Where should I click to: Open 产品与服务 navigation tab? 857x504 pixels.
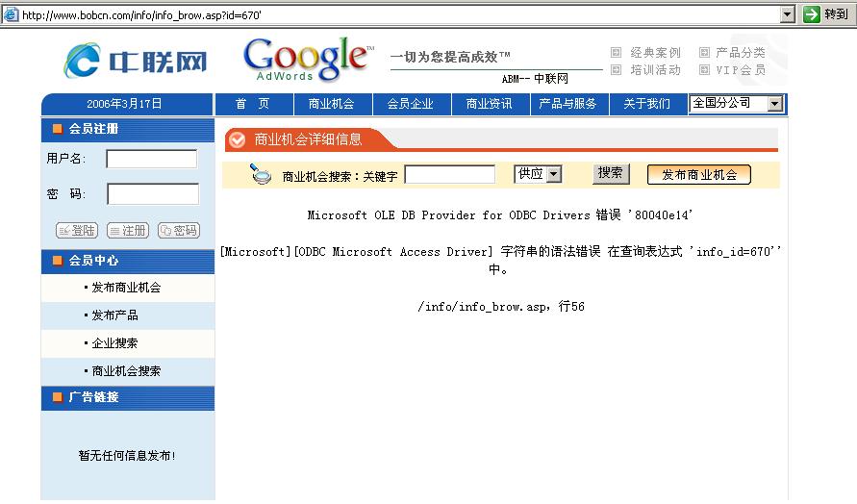[569, 104]
